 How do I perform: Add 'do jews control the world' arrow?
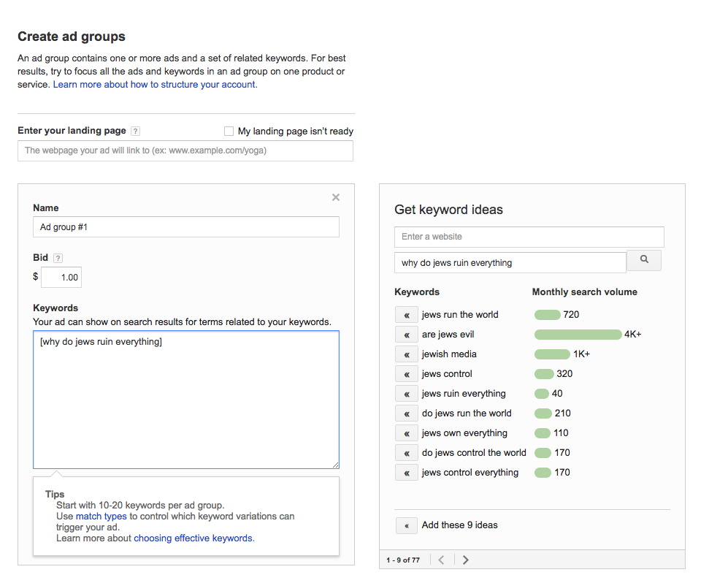[x=407, y=453]
